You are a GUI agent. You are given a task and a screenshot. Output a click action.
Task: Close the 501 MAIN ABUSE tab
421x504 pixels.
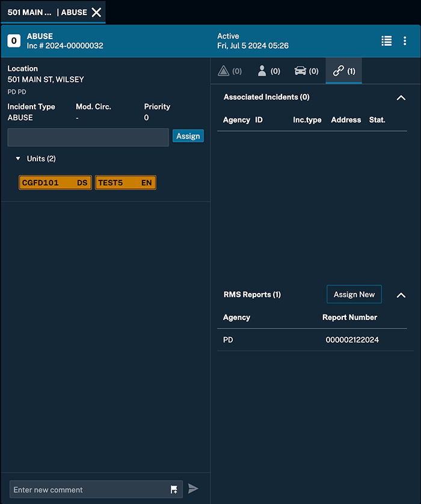pos(96,12)
